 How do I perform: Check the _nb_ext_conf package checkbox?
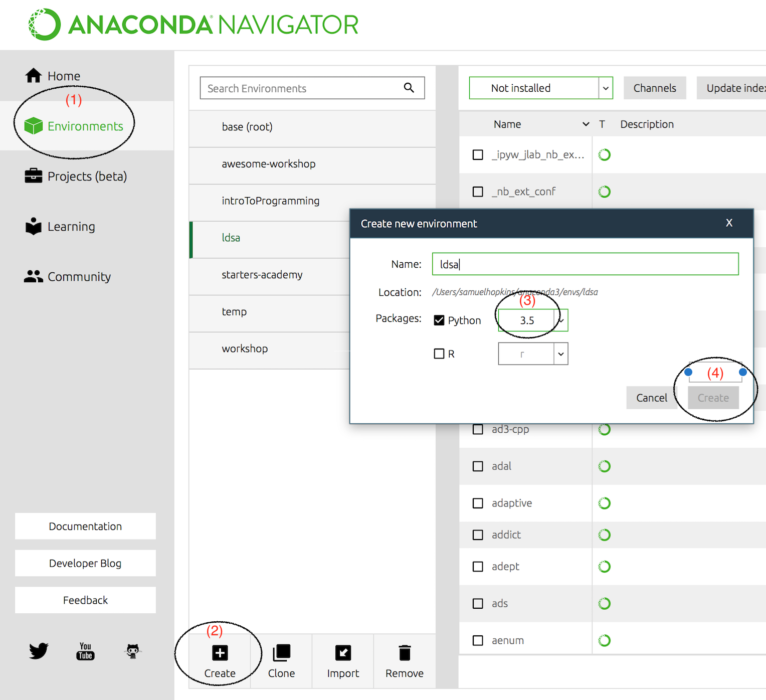(x=478, y=192)
